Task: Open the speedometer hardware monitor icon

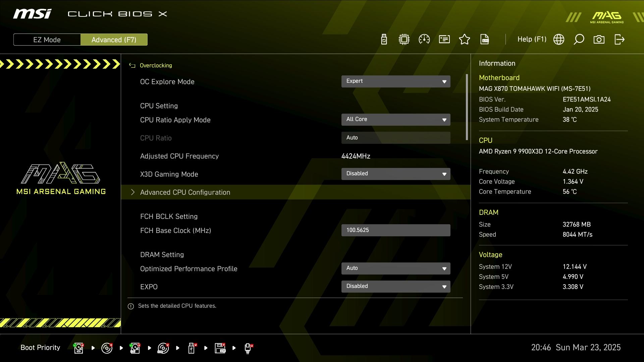Action: point(424,40)
